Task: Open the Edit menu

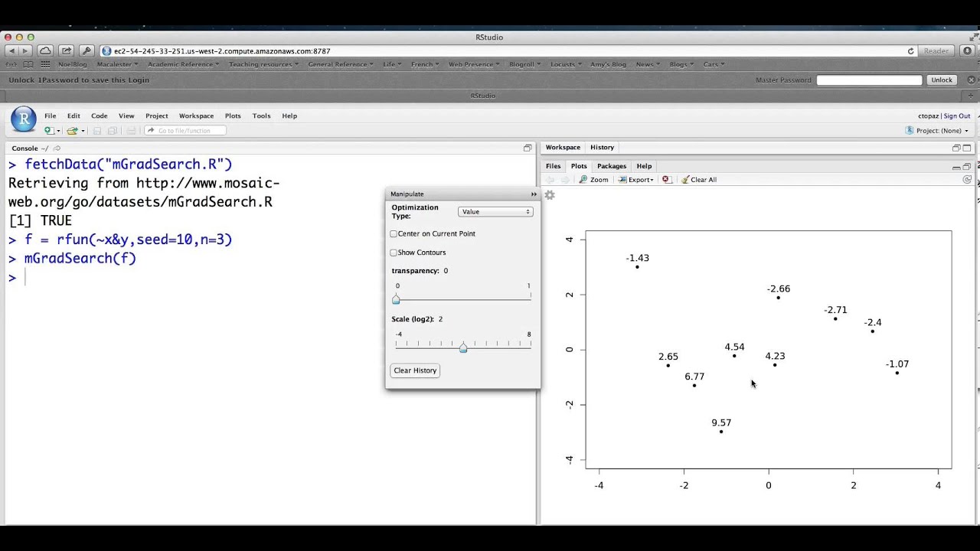Action: click(73, 116)
